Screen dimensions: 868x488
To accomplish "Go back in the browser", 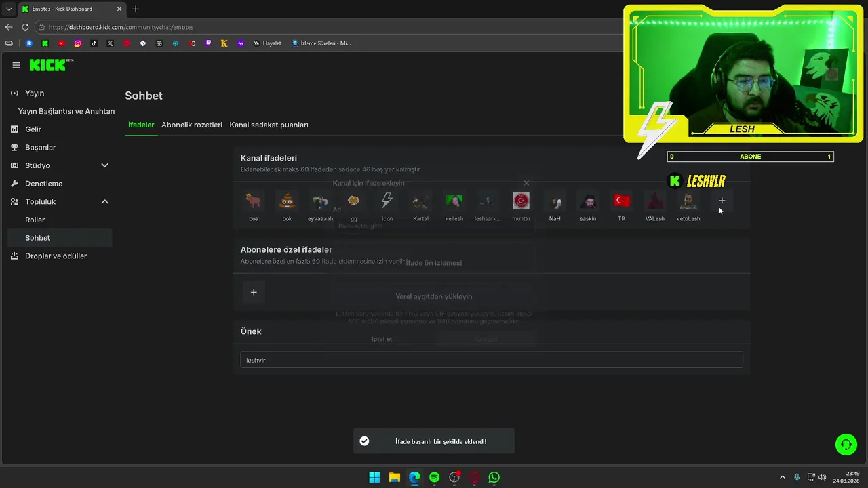I will (9, 27).
